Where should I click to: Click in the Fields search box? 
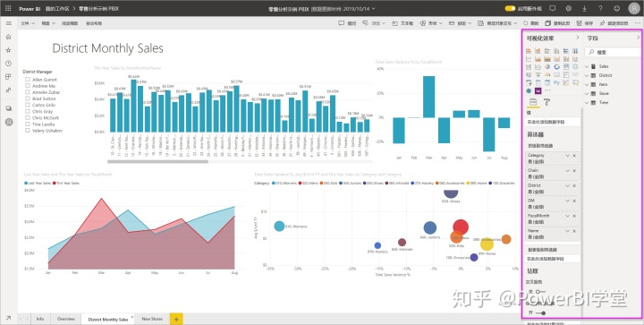pos(614,52)
